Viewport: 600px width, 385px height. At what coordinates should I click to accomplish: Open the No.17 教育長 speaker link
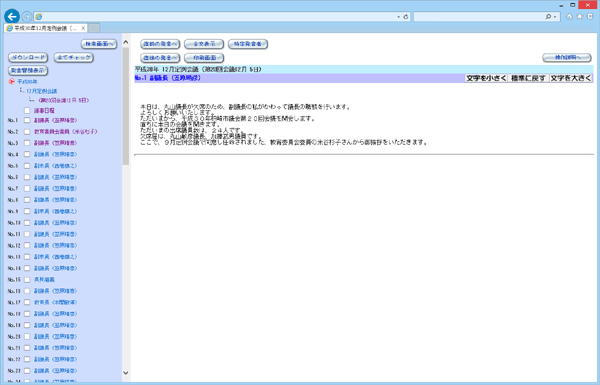55,302
